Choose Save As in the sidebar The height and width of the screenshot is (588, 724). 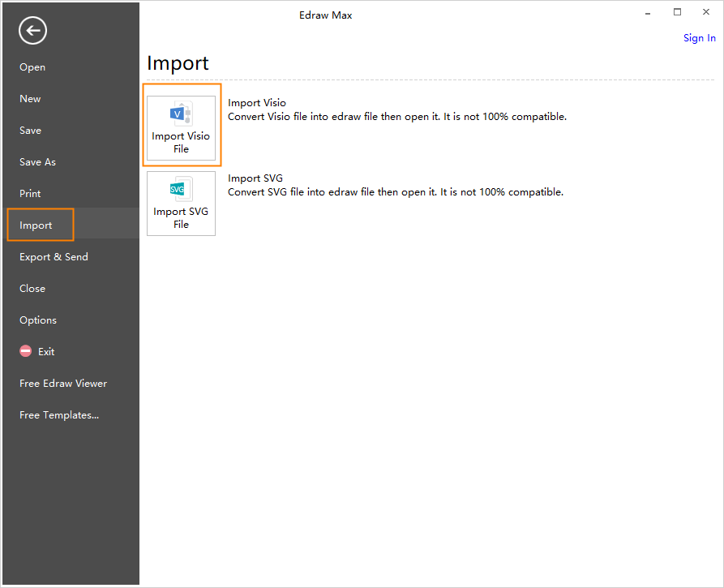click(37, 162)
